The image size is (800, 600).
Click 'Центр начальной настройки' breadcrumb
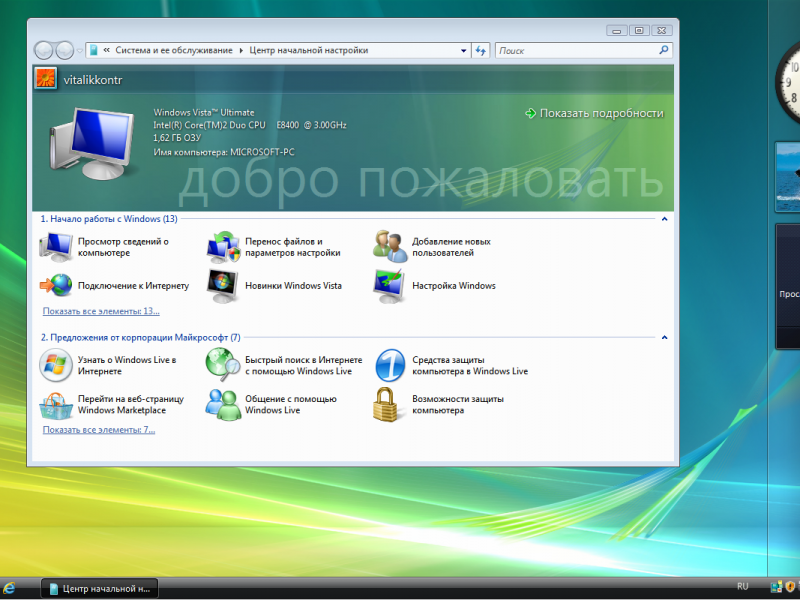pyautogui.click(x=309, y=50)
